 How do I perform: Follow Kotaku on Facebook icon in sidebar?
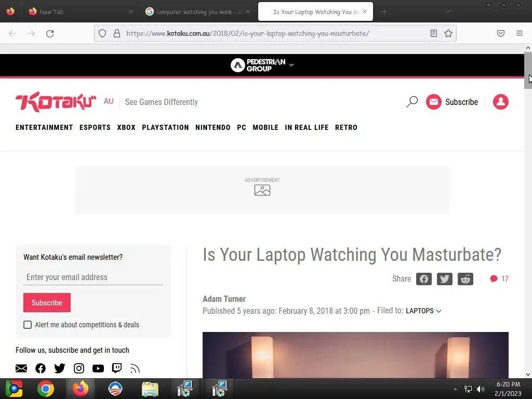point(41,368)
